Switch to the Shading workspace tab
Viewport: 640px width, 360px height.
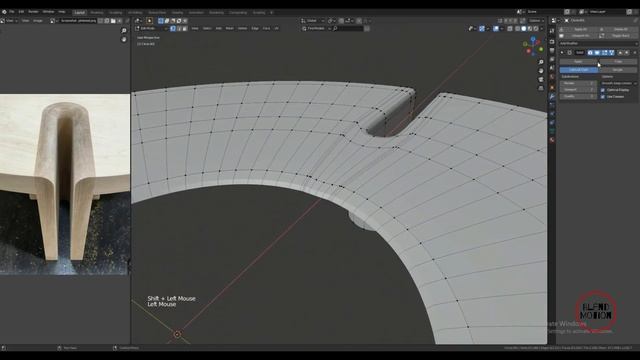[x=178, y=13]
